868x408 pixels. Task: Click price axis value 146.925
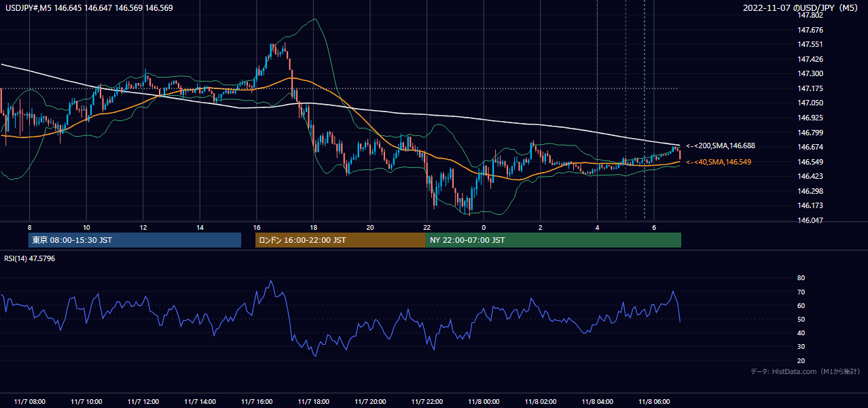810,118
